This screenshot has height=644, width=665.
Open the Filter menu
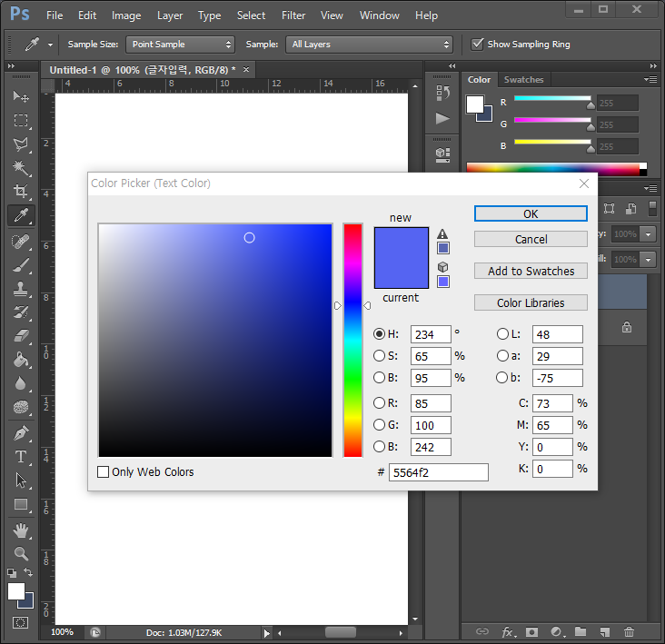[293, 15]
